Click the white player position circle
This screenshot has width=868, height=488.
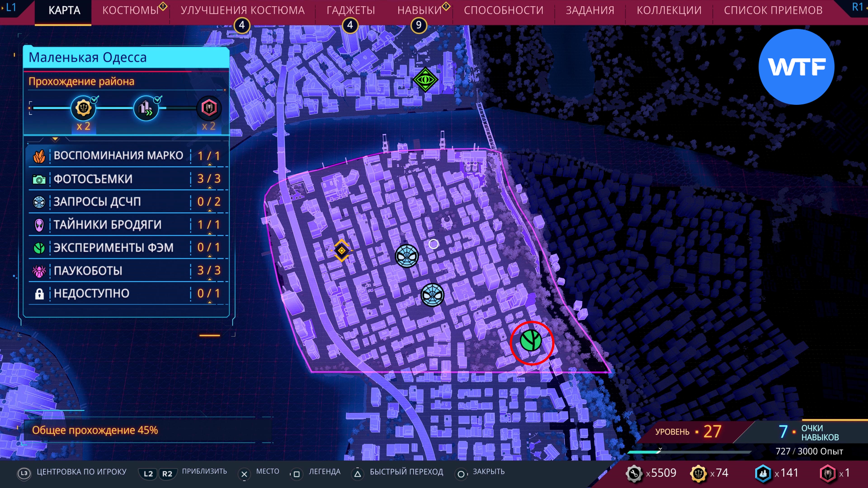pos(434,244)
